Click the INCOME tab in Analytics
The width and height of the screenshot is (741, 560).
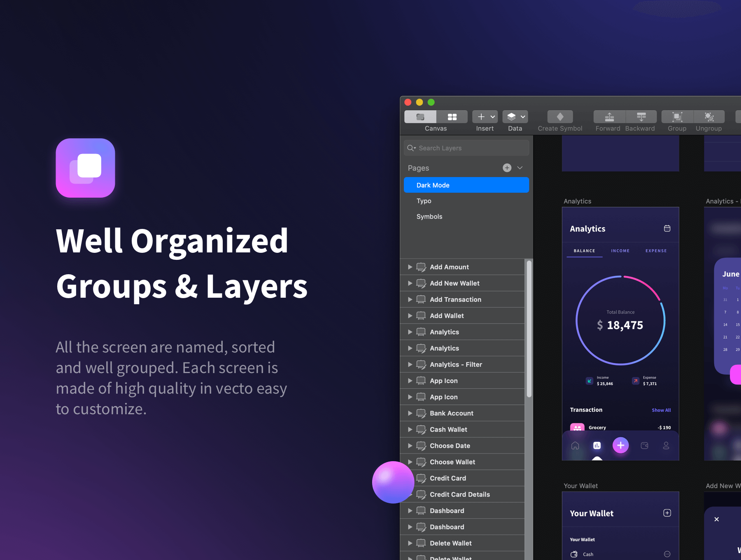pos(620,251)
